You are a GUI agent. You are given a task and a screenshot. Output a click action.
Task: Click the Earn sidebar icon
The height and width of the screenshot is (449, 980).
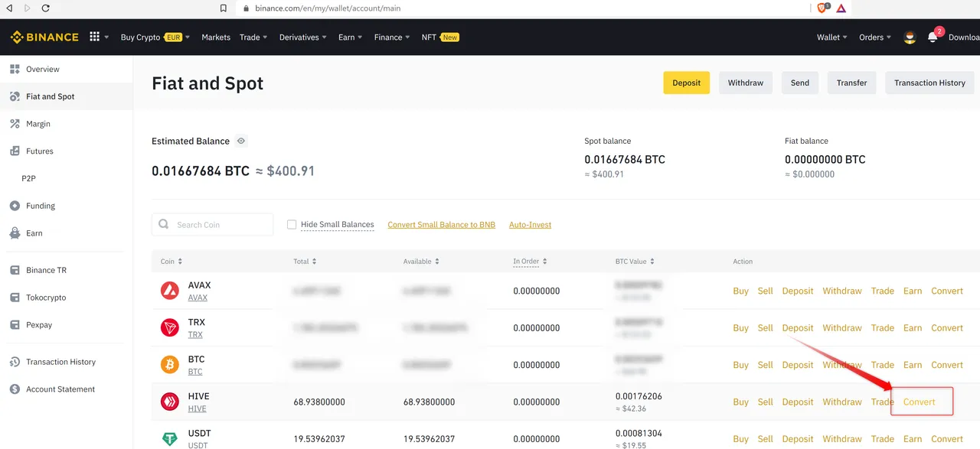(15, 233)
